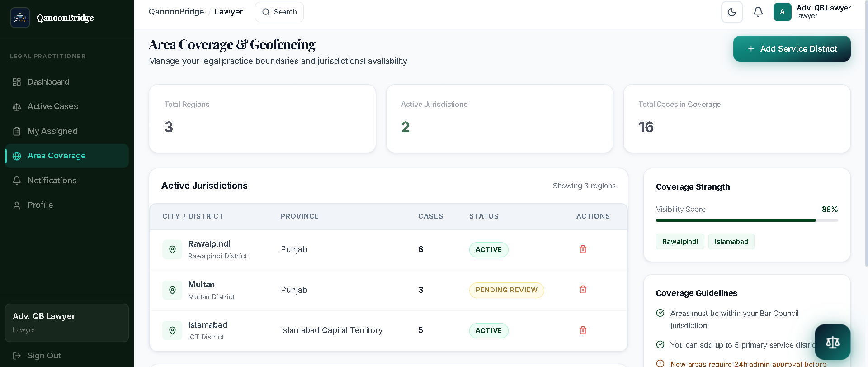Open Adv. QB Lawyer account menu in header

point(812,12)
